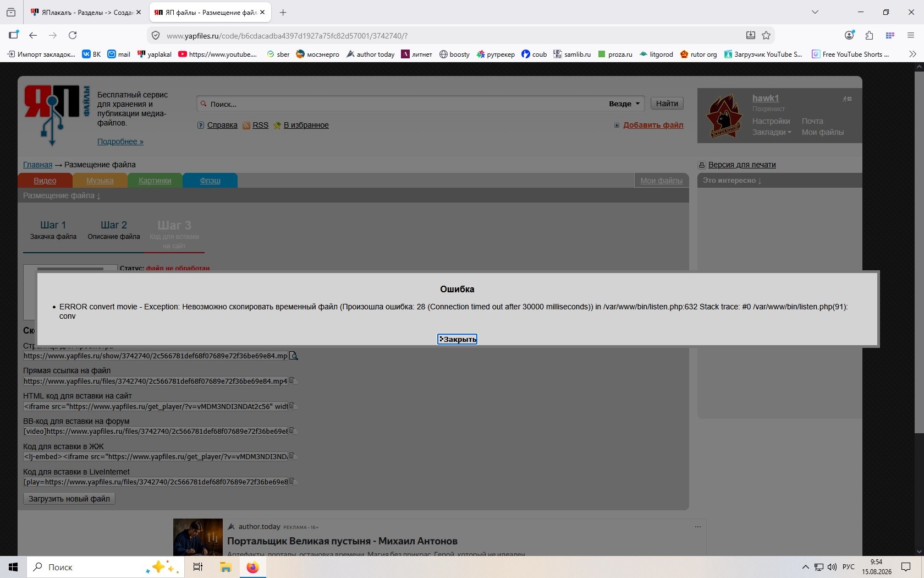Close the ЯП файлы tab
The height and width of the screenshot is (578, 924).
[x=262, y=12]
